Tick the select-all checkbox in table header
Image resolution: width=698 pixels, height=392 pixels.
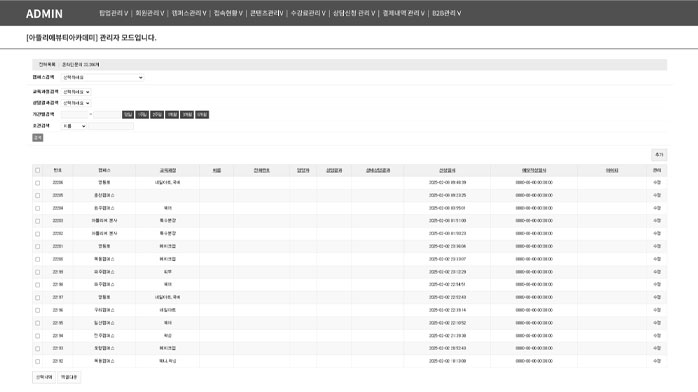pos(37,170)
